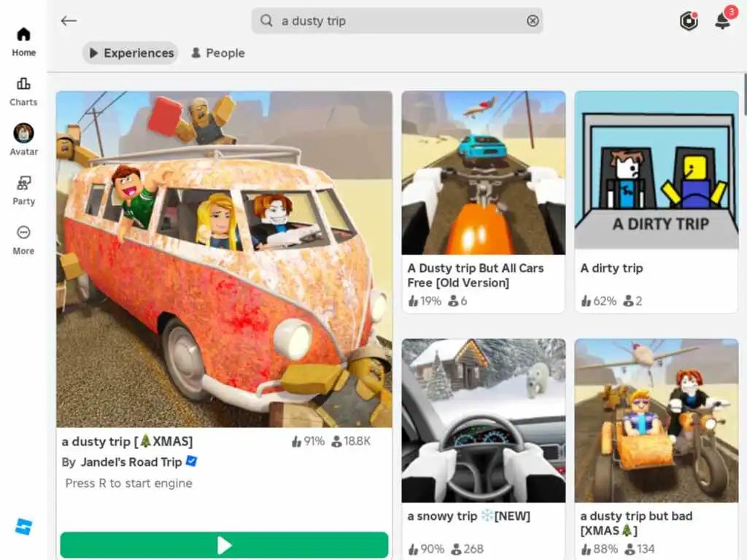
Task: Click the a snowy trip [NEW] title
Action: pos(469,516)
